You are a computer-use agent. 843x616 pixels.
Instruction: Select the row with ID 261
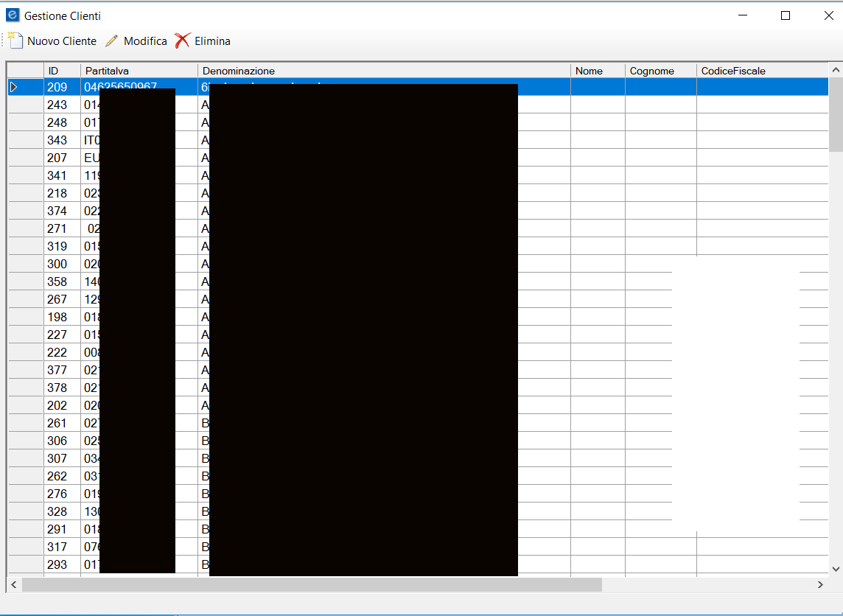point(419,424)
